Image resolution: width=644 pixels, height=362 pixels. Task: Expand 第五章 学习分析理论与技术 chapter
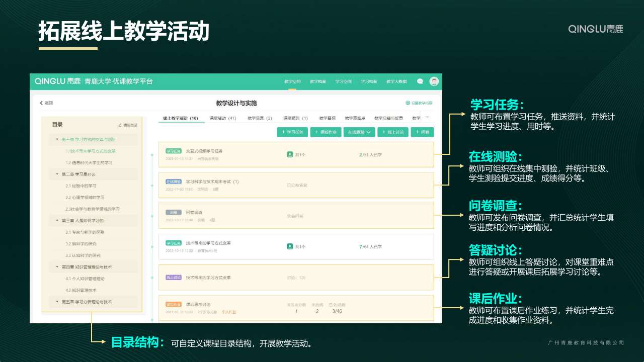click(x=57, y=302)
